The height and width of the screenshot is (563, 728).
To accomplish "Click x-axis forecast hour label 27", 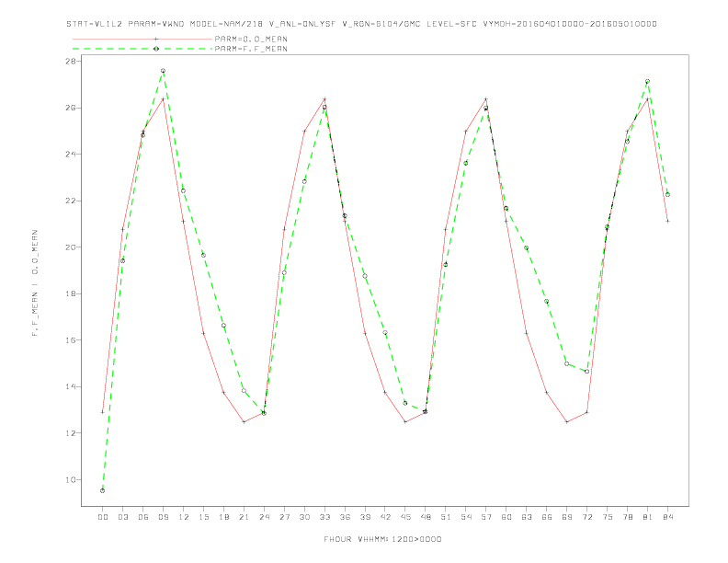I will (x=284, y=517).
